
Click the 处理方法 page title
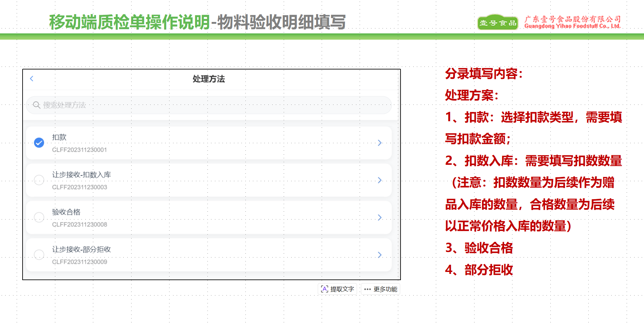click(x=208, y=79)
